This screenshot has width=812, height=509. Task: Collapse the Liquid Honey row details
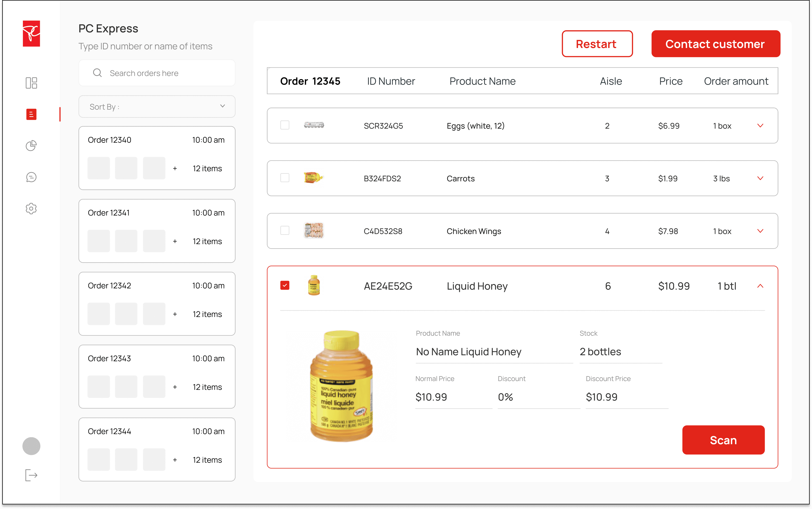[x=760, y=286]
